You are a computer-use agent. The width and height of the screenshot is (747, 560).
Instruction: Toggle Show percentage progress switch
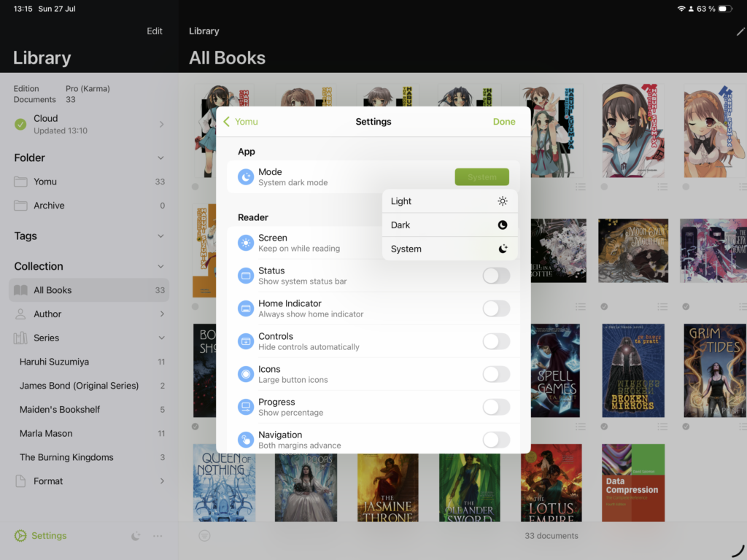496,407
